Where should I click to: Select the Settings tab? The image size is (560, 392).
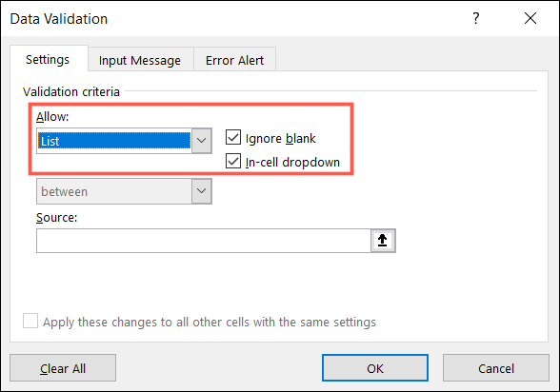[x=48, y=59]
